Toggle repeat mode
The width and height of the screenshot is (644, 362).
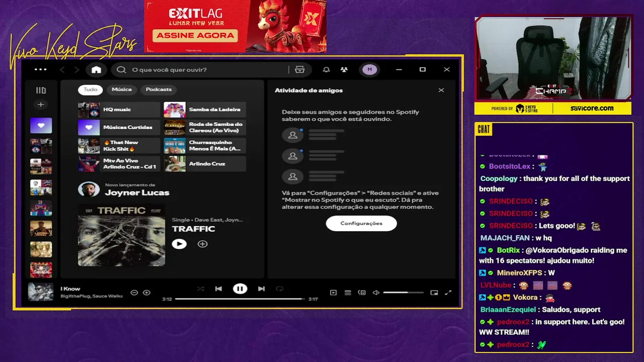click(280, 289)
